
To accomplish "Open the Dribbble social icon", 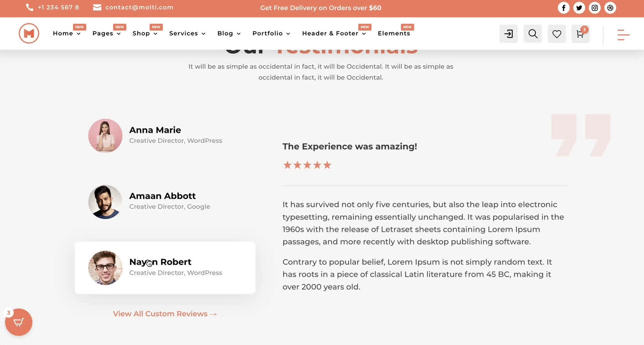I will [x=610, y=8].
